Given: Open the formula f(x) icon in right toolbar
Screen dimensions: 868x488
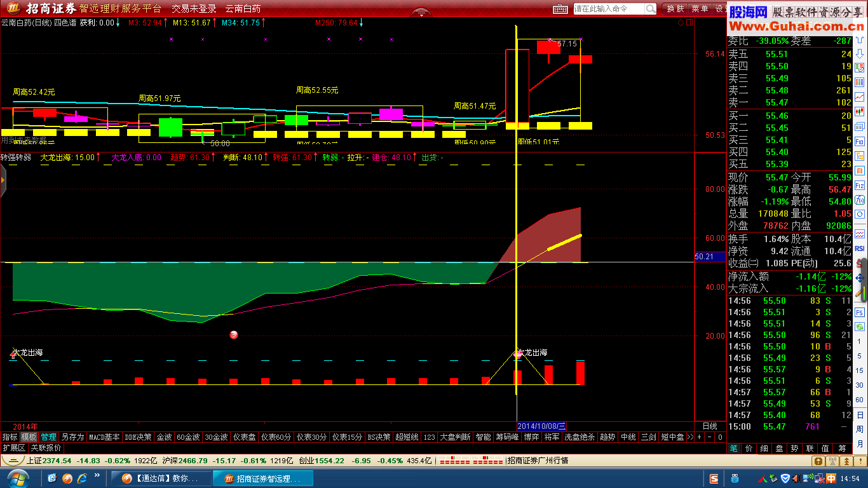Looking at the screenshot, I should 859,200.
